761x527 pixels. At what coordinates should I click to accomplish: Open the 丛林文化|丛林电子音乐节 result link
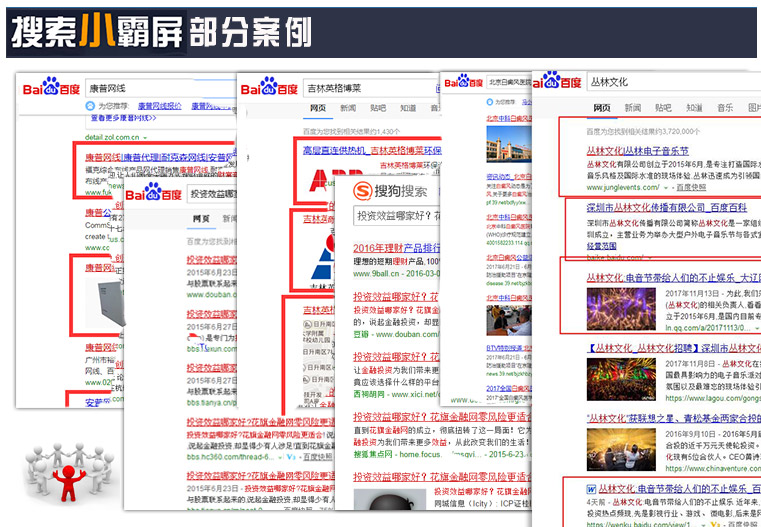tap(637, 151)
